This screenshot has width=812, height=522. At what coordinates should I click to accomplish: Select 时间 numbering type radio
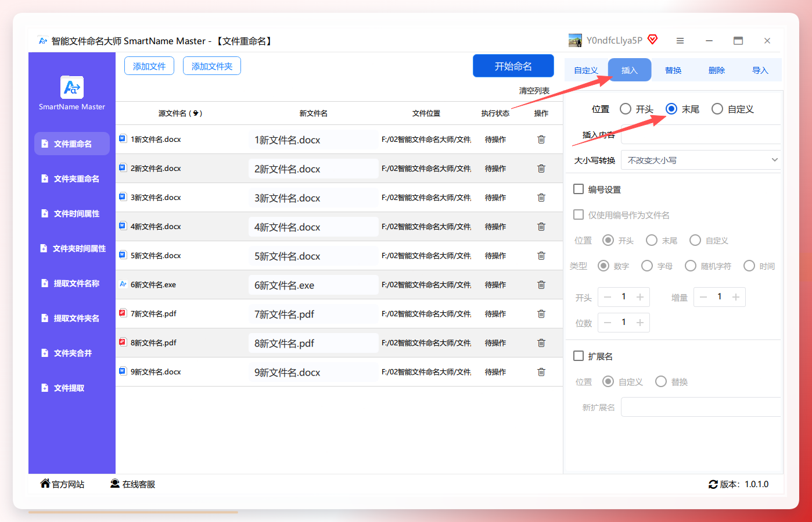[x=749, y=266]
